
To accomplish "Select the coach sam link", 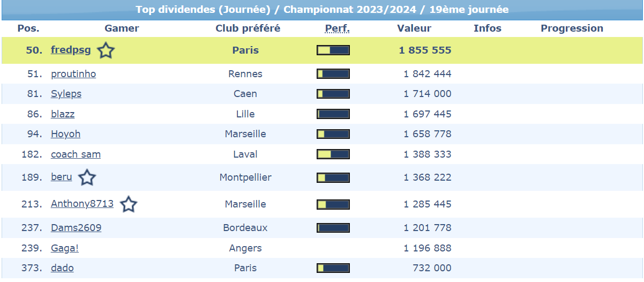I will point(76,154).
